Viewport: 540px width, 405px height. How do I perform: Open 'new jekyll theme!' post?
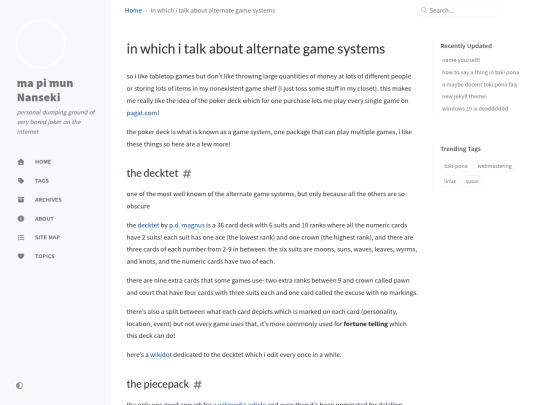click(x=464, y=96)
